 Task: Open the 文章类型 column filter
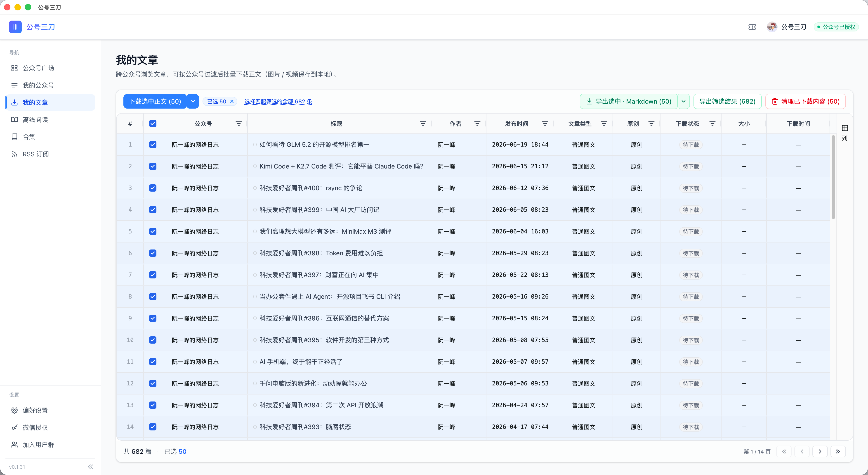click(x=604, y=124)
